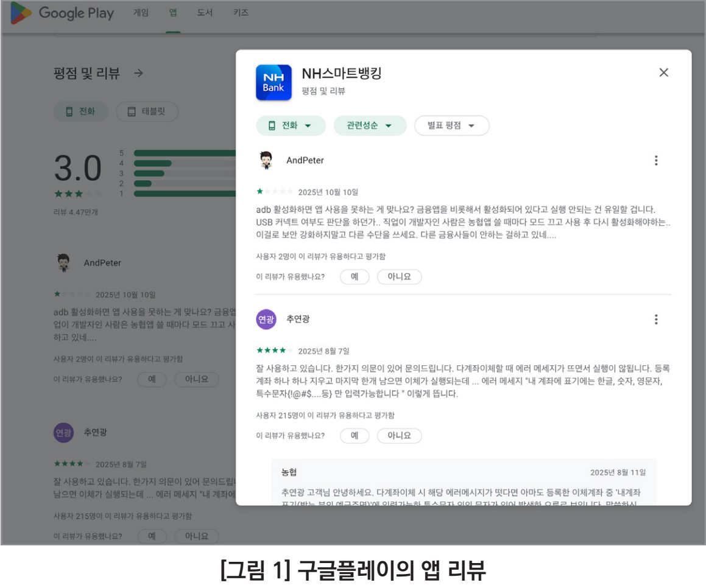This screenshot has width=706, height=588.
Task: Open more options for 추연광's review in dialog
Action: 656,320
